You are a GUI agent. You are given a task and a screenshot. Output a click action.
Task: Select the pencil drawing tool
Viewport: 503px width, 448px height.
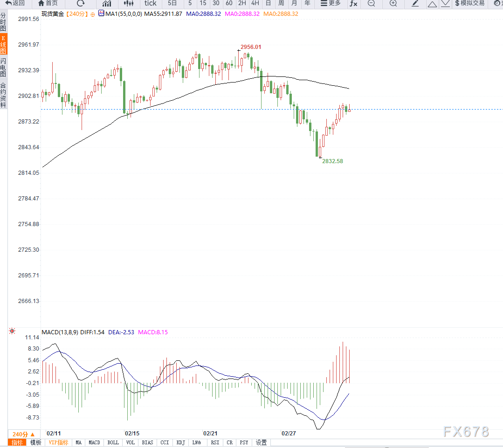pyautogui.click(x=415, y=3)
